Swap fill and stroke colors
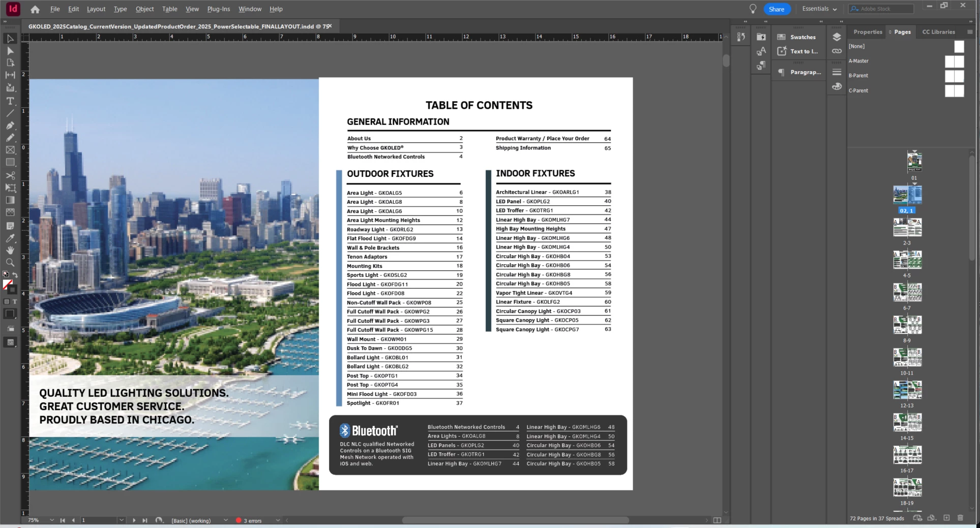This screenshot has width=980, height=528. [x=15, y=275]
